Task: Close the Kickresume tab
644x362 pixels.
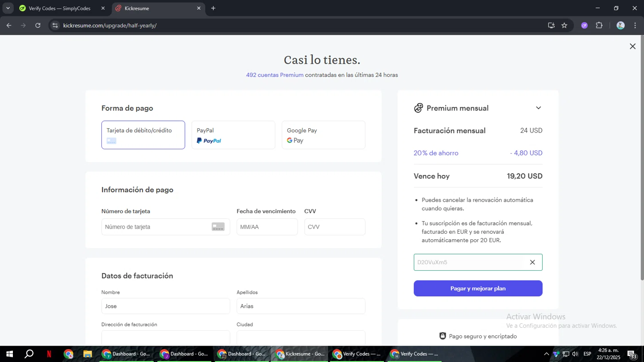Action: pos(199,8)
